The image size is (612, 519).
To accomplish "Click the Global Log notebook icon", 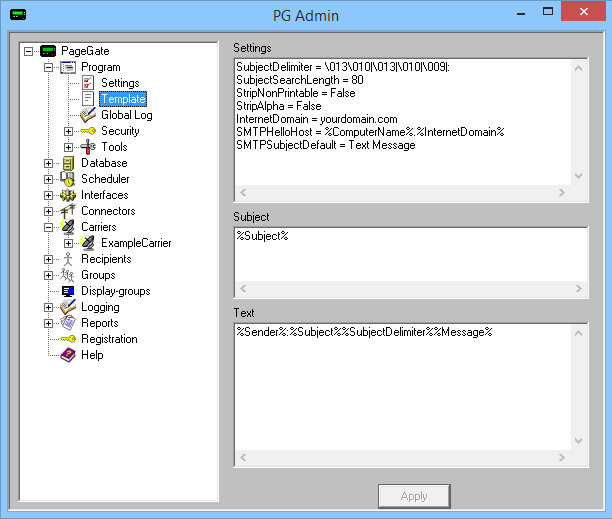I will 88,115.
